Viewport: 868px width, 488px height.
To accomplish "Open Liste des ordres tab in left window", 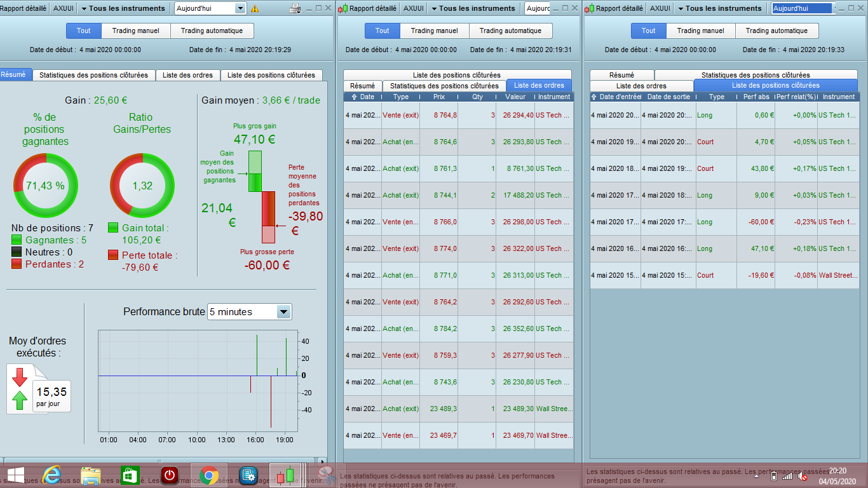I will pyautogui.click(x=187, y=75).
